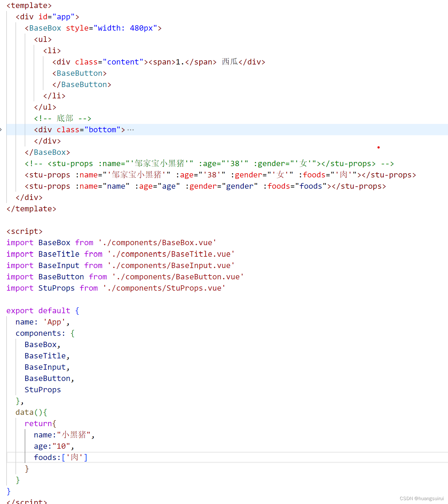Click the data(){ line
This screenshot has width=448, height=504.
click(31, 412)
